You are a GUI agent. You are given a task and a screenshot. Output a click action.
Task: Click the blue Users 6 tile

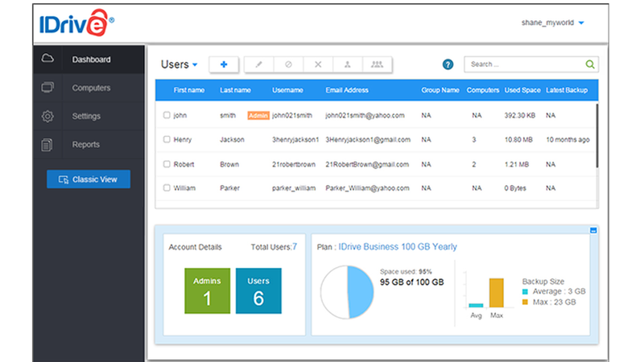pos(258,291)
